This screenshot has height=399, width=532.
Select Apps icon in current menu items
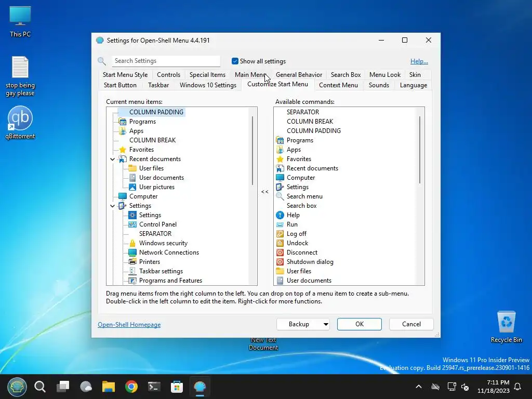[x=123, y=131]
